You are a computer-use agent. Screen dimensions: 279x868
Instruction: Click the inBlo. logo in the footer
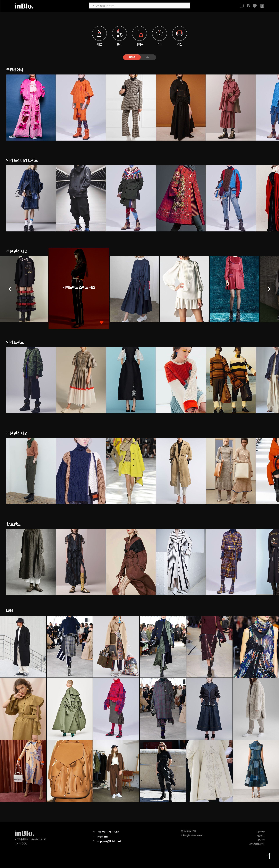pyautogui.click(x=24, y=833)
